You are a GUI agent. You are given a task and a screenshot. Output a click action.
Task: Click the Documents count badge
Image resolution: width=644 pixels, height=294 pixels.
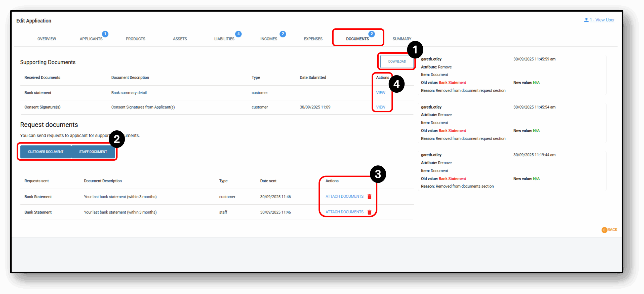click(x=372, y=34)
